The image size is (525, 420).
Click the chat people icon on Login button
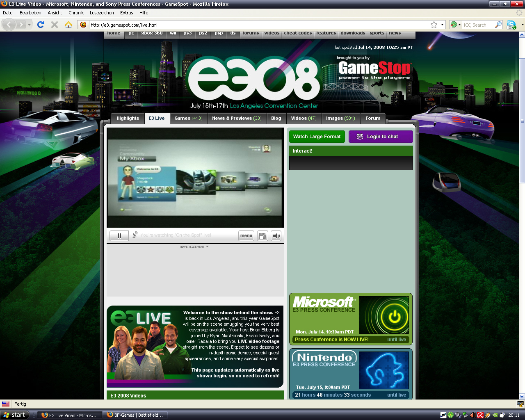pos(360,137)
